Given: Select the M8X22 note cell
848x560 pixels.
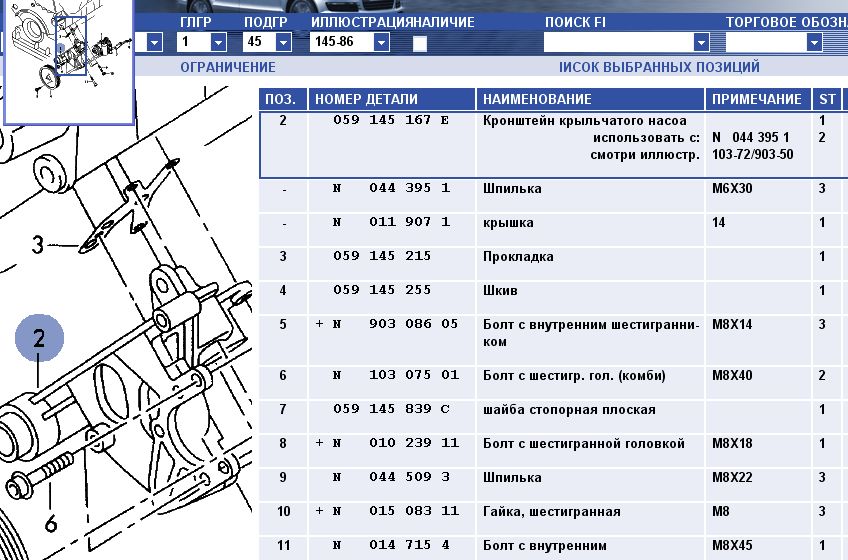Looking at the screenshot, I should (758, 485).
